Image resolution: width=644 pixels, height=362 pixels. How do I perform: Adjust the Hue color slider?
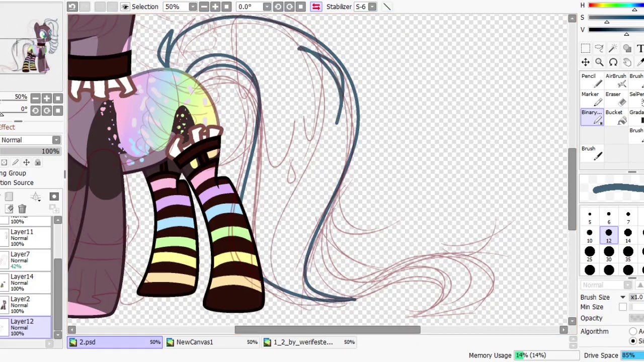point(616,6)
